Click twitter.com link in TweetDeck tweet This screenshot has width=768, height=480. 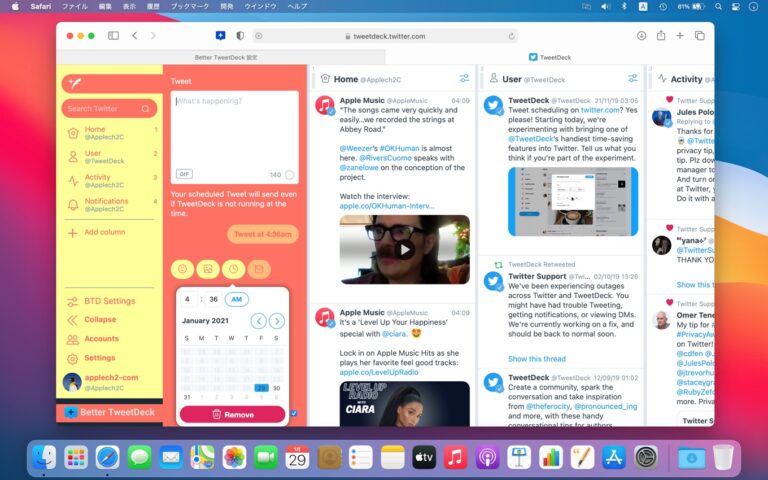(x=600, y=110)
